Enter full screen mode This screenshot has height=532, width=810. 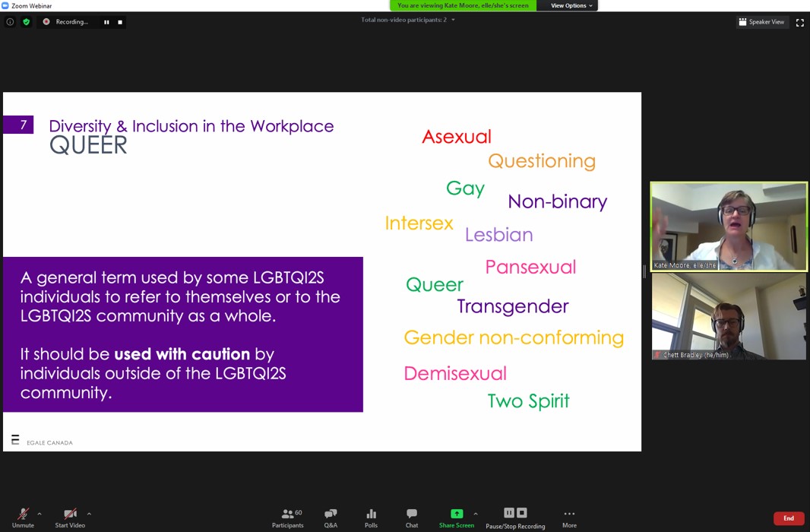(799, 22)
